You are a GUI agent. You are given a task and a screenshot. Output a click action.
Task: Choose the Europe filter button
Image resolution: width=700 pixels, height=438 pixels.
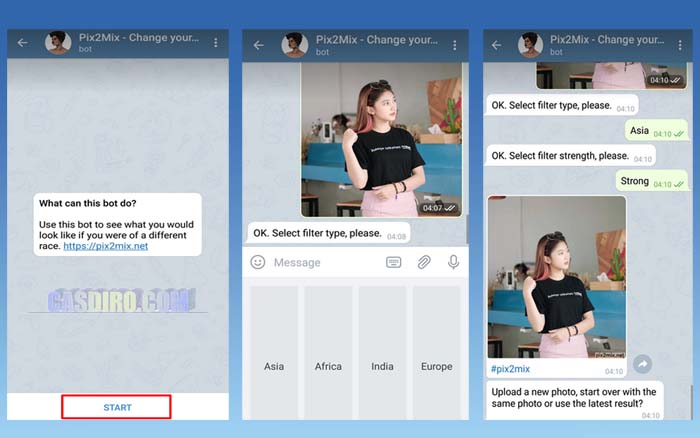click(x=437, y=353)
